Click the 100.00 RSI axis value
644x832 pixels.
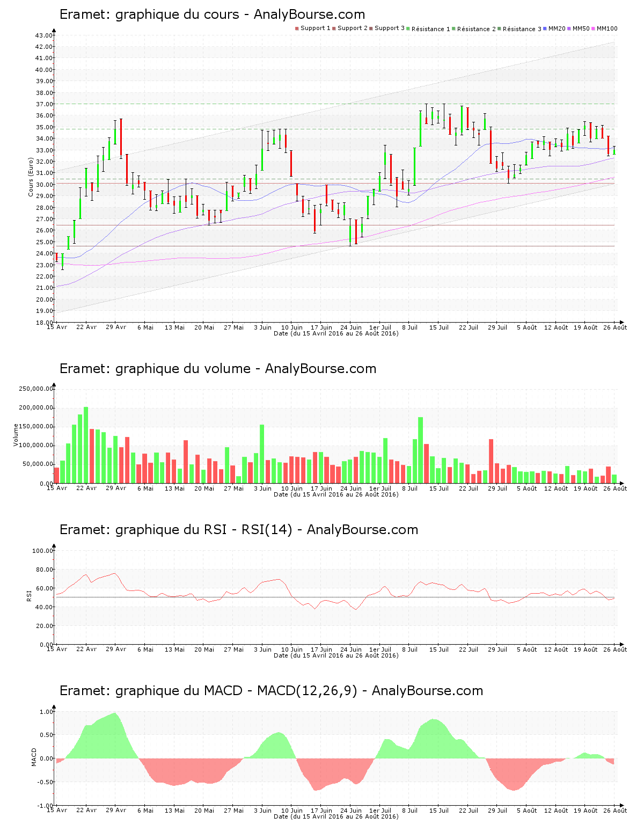click(x=43, y=551)
